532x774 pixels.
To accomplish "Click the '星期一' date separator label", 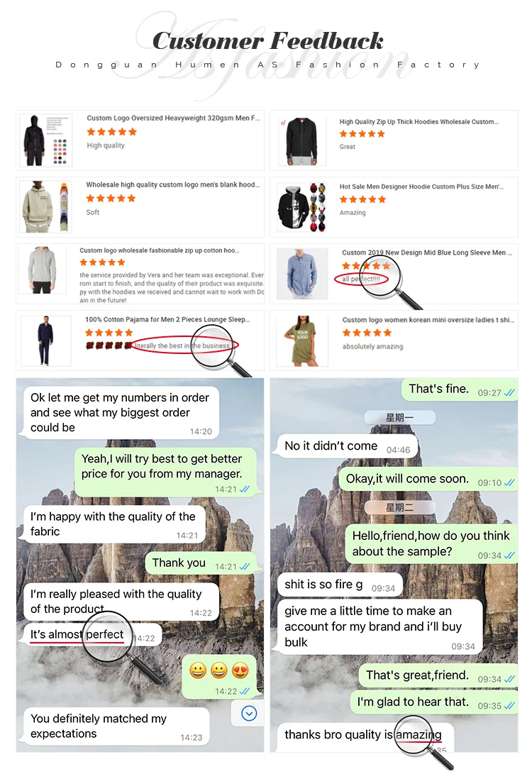I will pyautogui.click(x=400, y=418).
